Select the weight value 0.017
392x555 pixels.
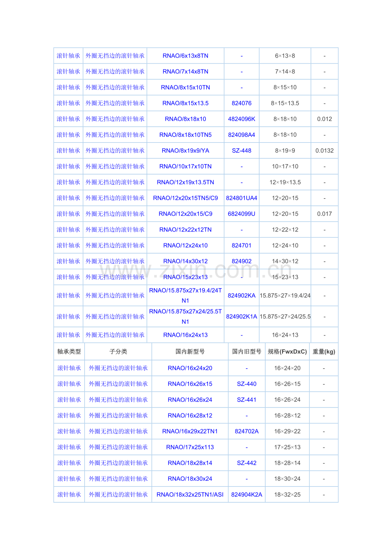click(x=324, y=214)
